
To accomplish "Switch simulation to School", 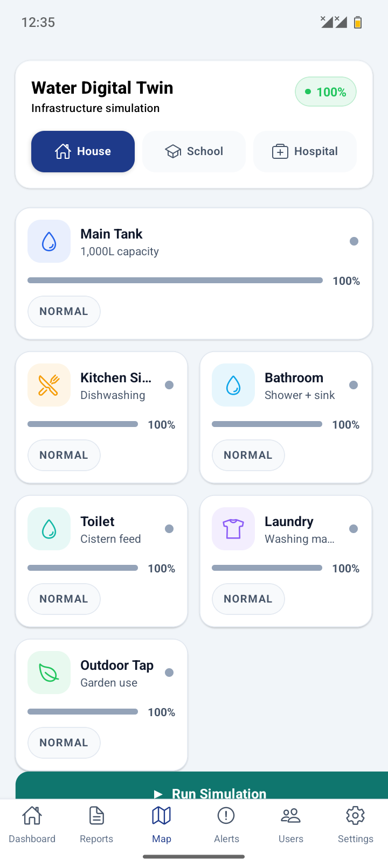I will click(194, 151).
